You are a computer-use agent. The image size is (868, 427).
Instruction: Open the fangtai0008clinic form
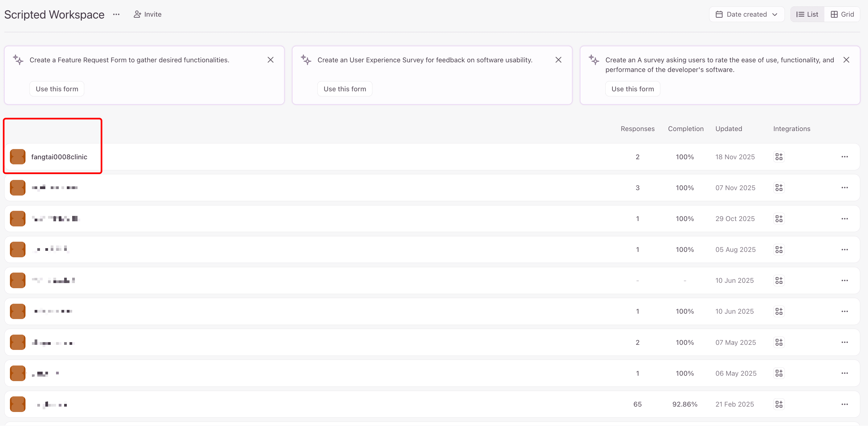coord(59,157)
